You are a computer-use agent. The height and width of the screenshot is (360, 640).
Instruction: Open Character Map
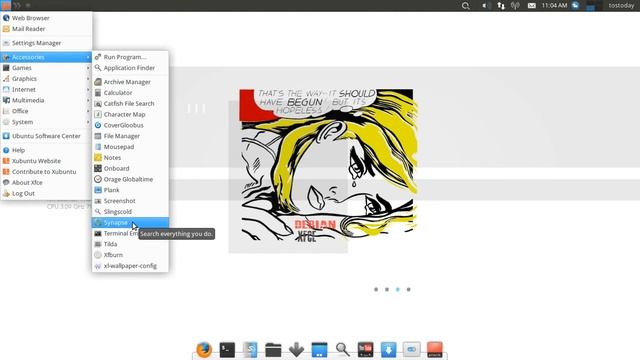click(130, 114)
